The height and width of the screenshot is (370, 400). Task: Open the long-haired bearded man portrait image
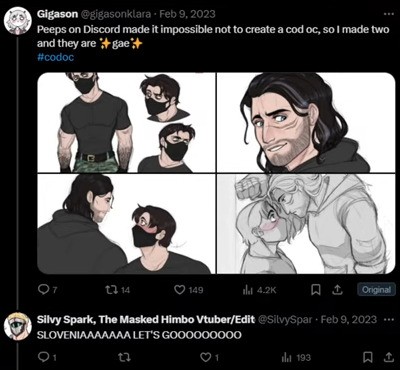tap(306, 122)
